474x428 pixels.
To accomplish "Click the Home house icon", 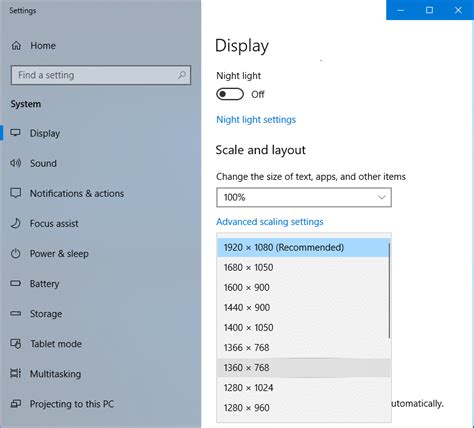I will point(16,46).
